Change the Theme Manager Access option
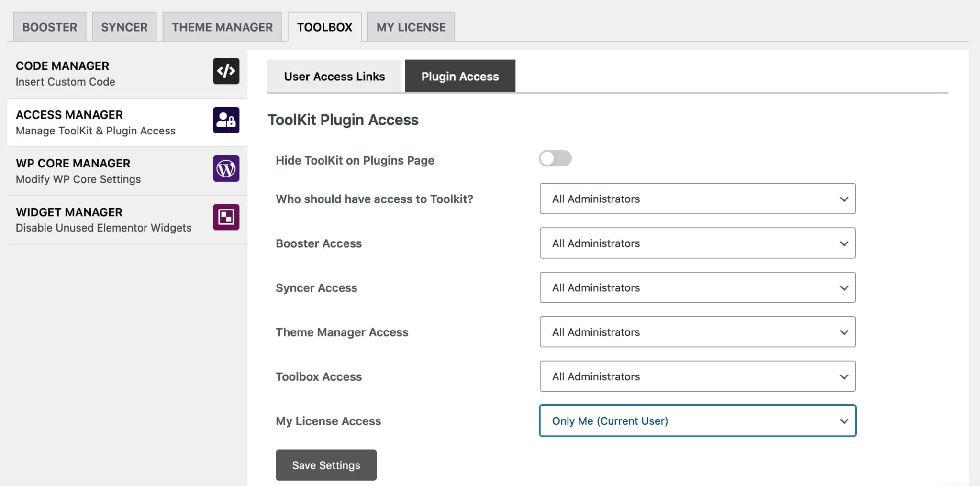 (x=697, y=332)
